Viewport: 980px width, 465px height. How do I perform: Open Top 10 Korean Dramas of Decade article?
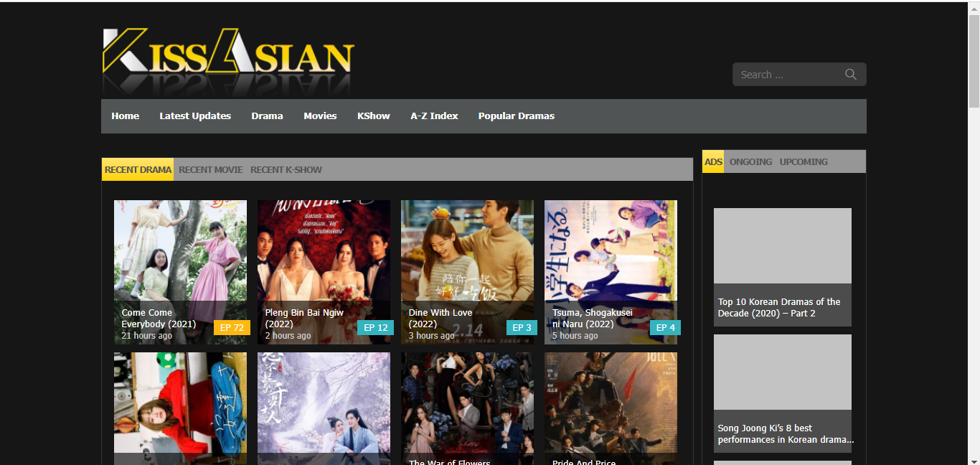pos(779,307)
